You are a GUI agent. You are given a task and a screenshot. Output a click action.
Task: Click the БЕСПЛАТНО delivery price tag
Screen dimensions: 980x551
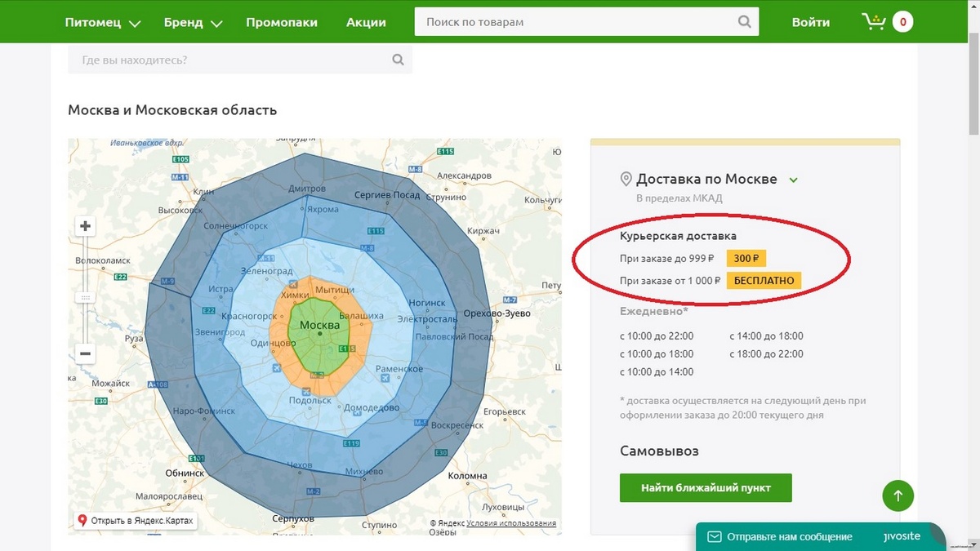point(764,280)
